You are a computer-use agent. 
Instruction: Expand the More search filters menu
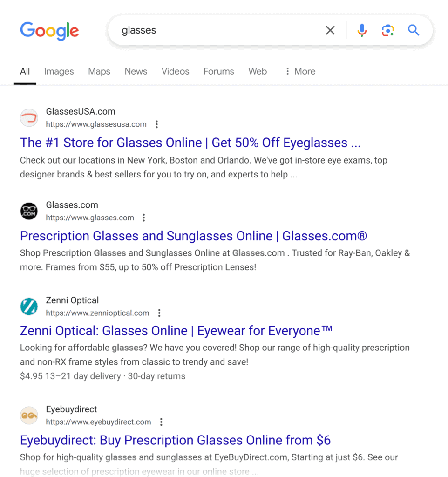coord(300,71)
